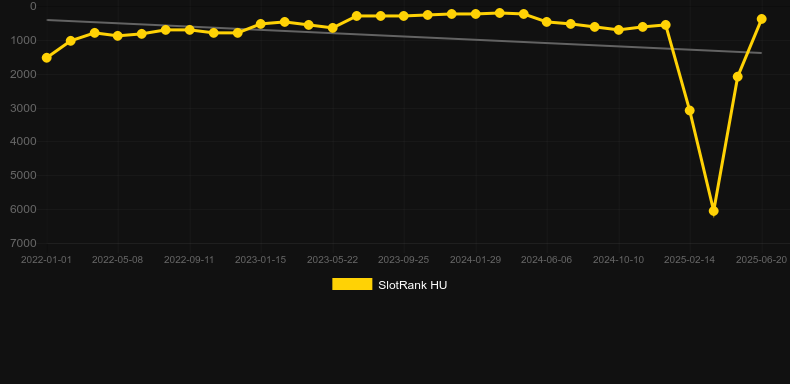790x384 pixels.
Task: Click the 1000 y-axis label
Action: 23,40
